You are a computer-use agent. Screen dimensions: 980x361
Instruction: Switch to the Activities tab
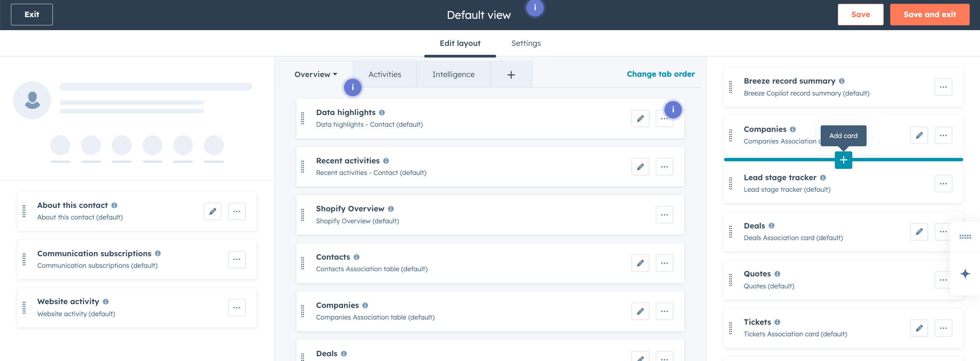pos(384,75)
